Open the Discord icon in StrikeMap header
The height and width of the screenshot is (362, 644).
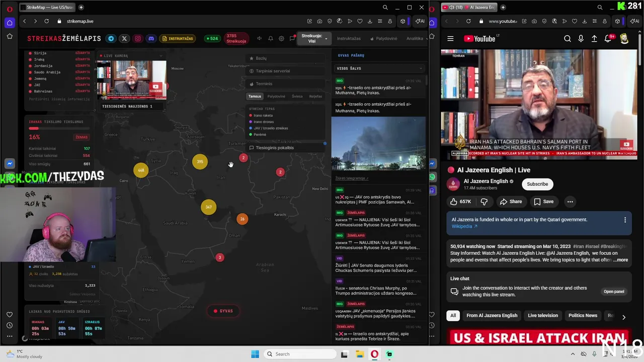pos(151,39)
